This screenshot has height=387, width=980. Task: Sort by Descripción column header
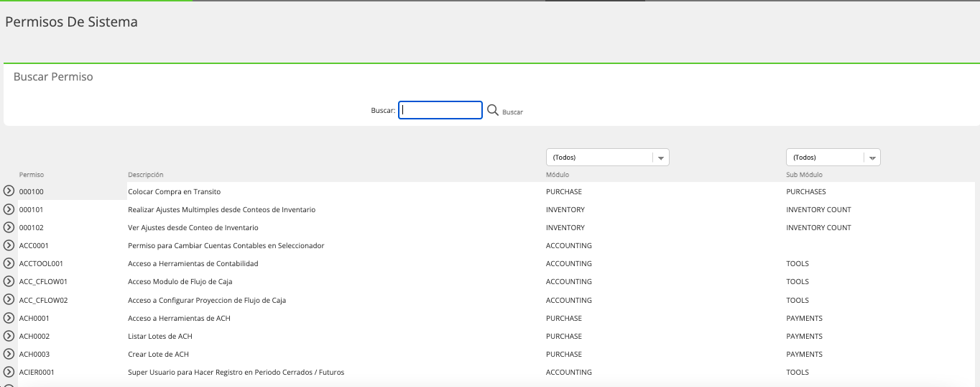[146, 175]
